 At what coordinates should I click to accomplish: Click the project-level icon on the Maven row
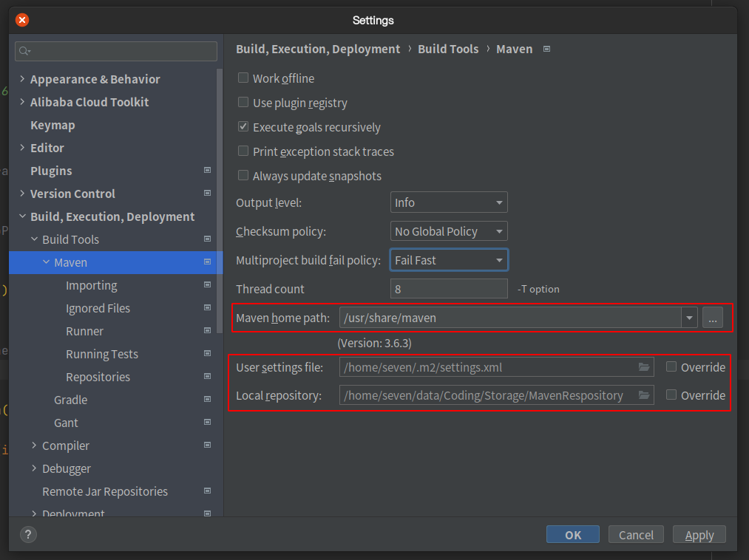tap(207, 262)
